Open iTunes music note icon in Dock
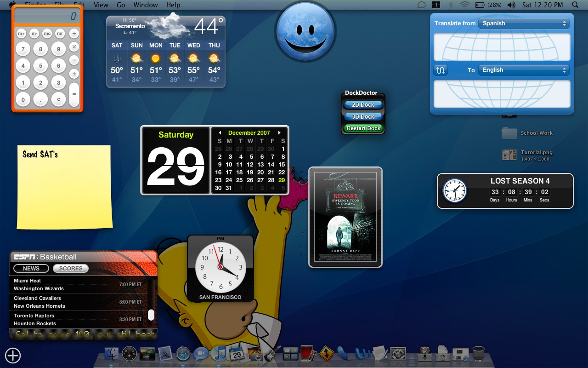588x368 pixels. click(x=219, y=354)
